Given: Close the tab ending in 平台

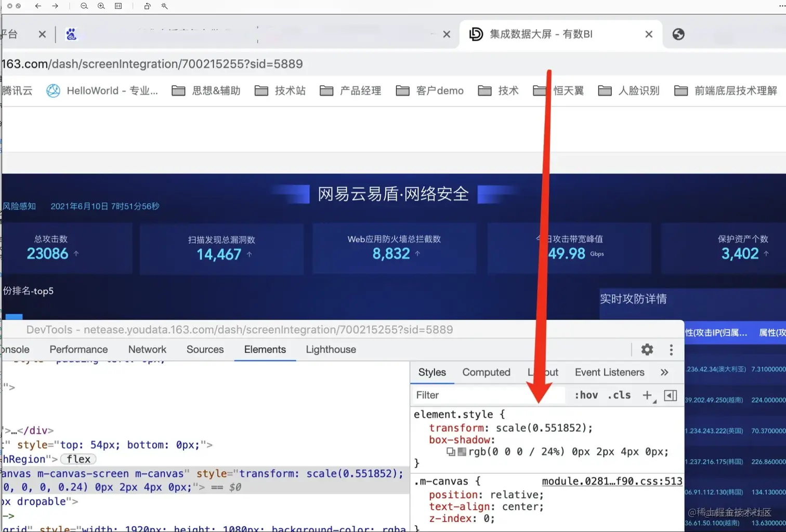Looking at the screenshot, I should pos(42,34).
